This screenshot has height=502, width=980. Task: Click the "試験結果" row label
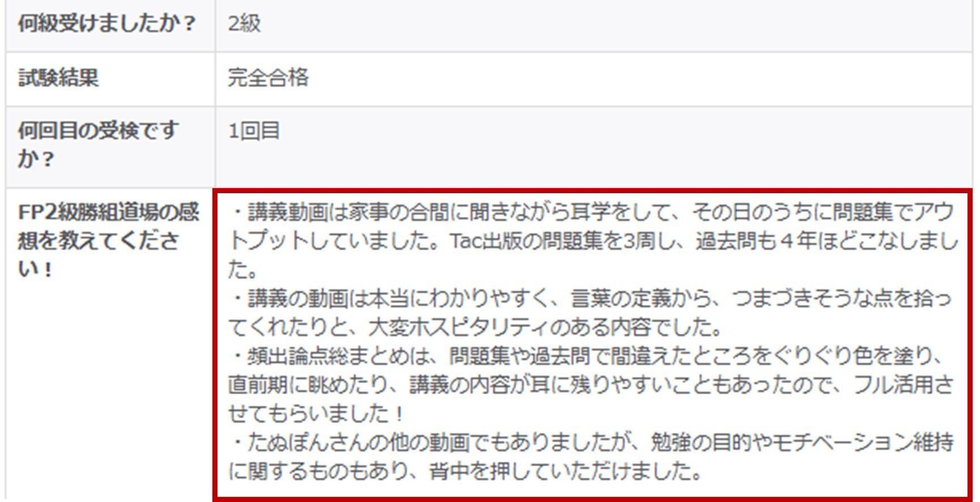[x=58, y=78]
